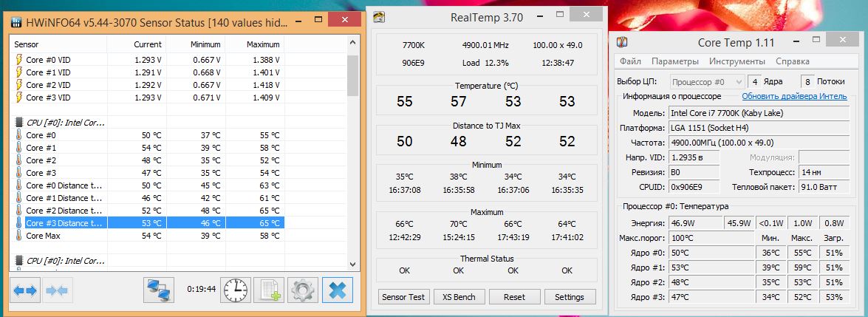This screenshot has height=317, width=868.
Task: Click 70°C maximum value in RealTemp
Action: point(458,225)
